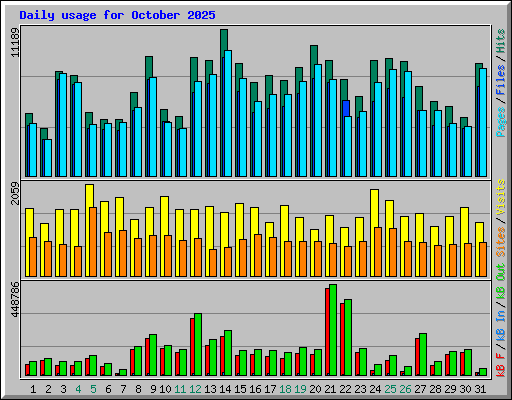The width and height of the screenshot is (512, 400).
Task: Select the Pages legend label
Action: pyautogui.click(x=501, y=122)
